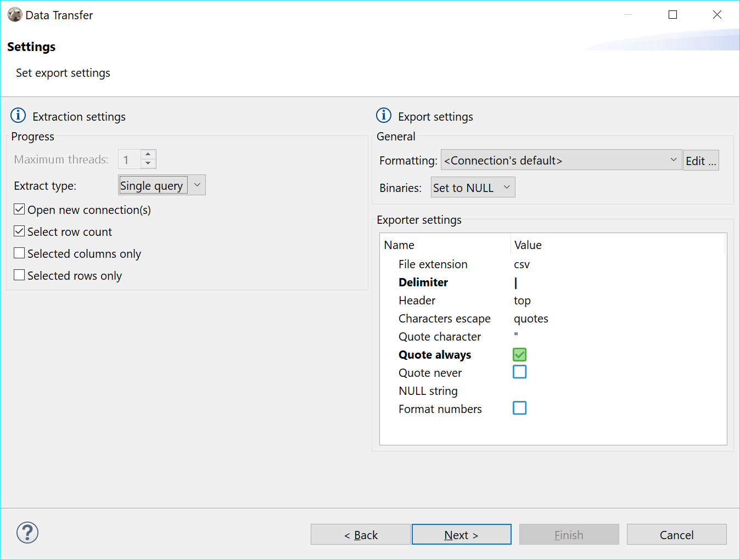Image resolution: width=740 pixels, height=560 pixels.
Task: Click the Quote character value cell
Action: coord(619,337)
